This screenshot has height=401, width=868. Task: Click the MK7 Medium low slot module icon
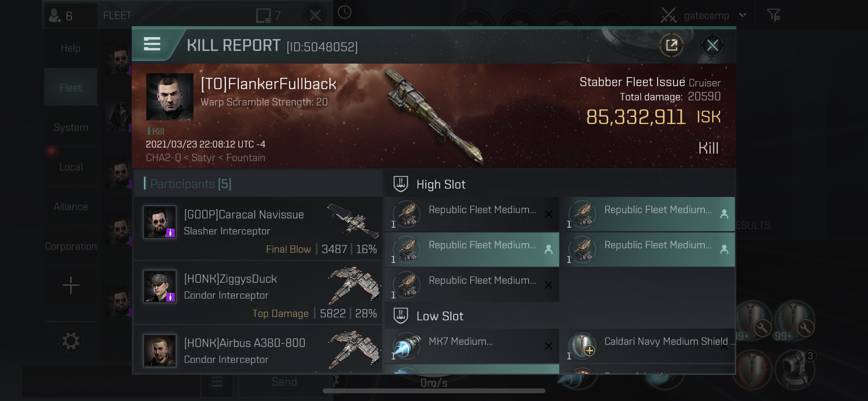(x=407, y=346)
